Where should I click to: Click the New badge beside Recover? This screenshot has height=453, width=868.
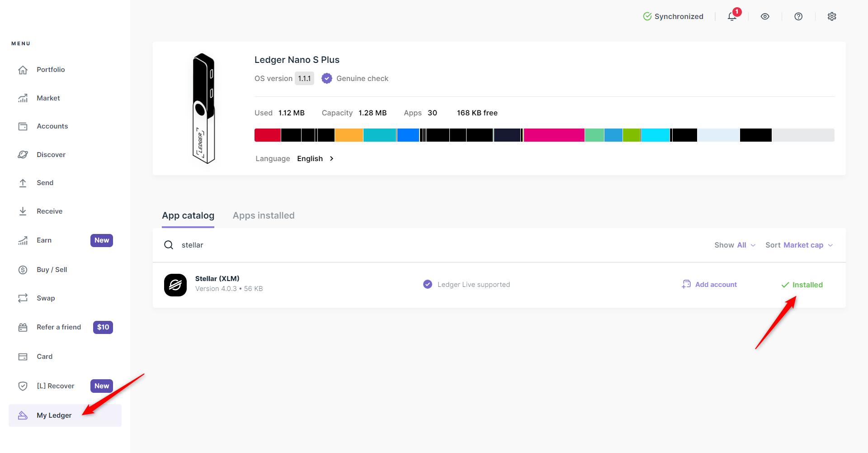pos(102,386)
